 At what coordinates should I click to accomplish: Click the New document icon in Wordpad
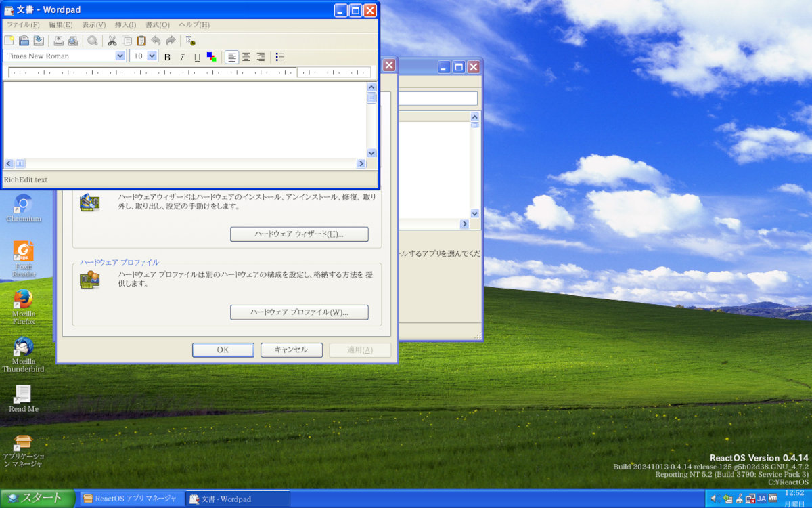[x=9, y=41]
